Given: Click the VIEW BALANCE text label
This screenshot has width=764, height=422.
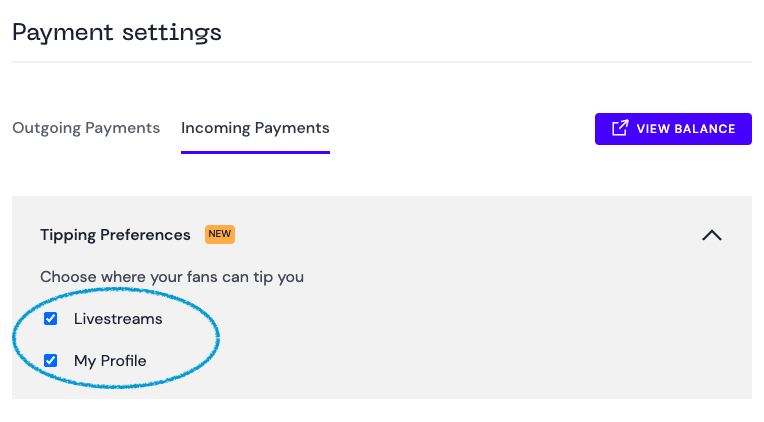Looking at the screenshot, I should pyautogui.click(x=686, y=129).
